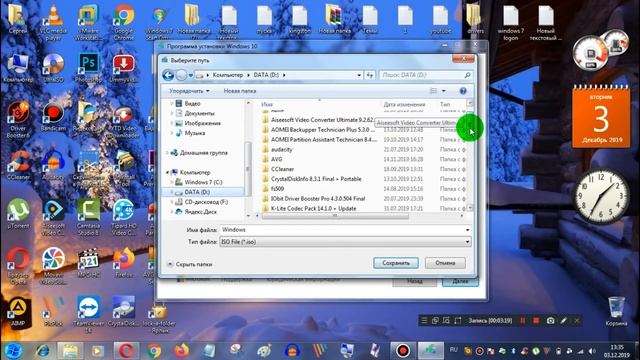The height and width of the screenshot is (360, 640).
Task: Click Новая папка in dialog toolbar
Action: [x=240, y=91]
